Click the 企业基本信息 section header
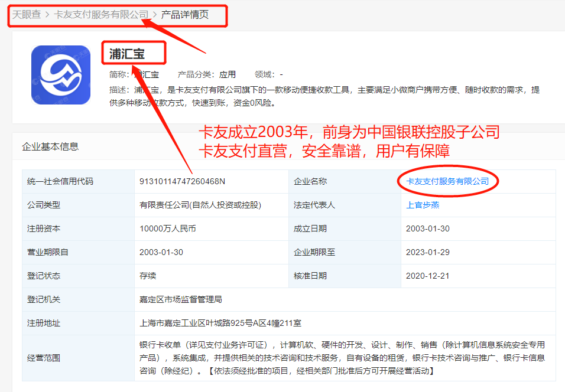 50,146
